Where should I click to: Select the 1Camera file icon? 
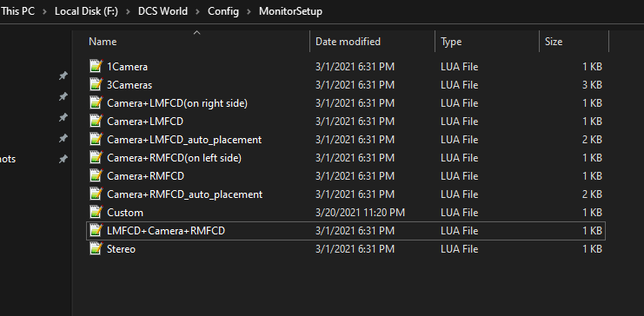coord(96,67)
